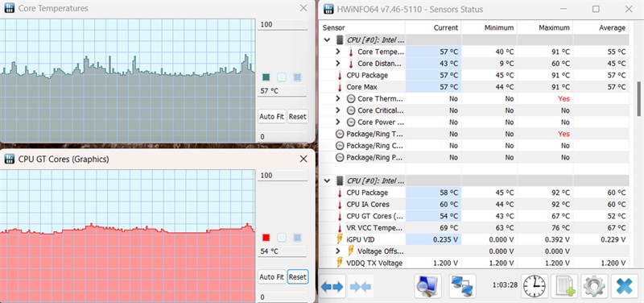This screenshot has height=303, width=644.
Task: Click the 0 min value field in Core Temperatures
Action: pos(283,137)
